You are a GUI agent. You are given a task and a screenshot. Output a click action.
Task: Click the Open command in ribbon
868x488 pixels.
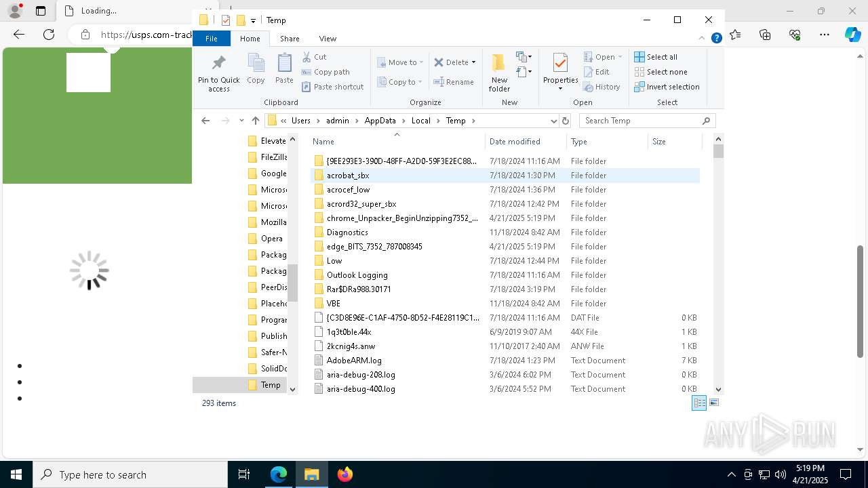(602, 57)
